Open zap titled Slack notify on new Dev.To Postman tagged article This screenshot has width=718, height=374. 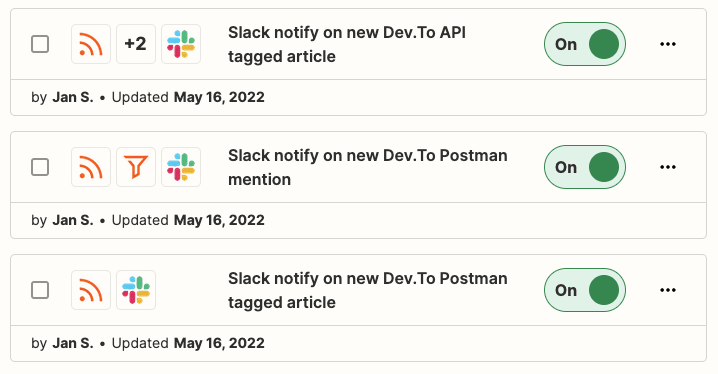[x=368, y=290]
